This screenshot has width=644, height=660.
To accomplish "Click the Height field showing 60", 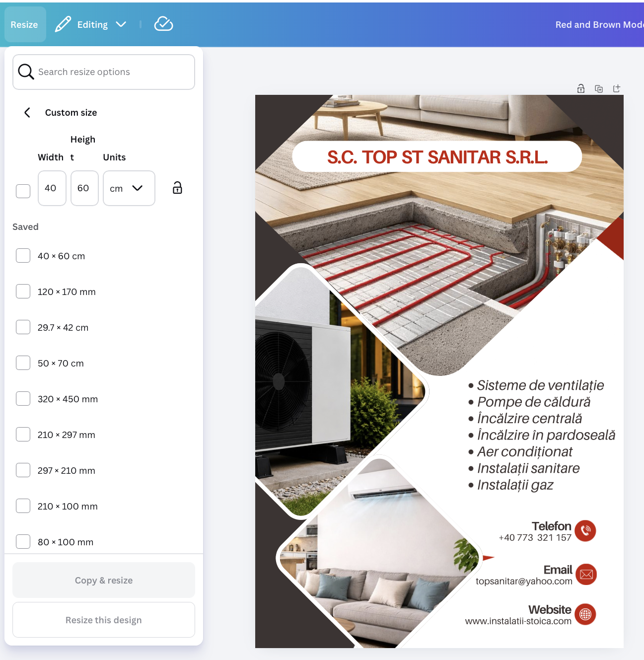I will (84, 188).
